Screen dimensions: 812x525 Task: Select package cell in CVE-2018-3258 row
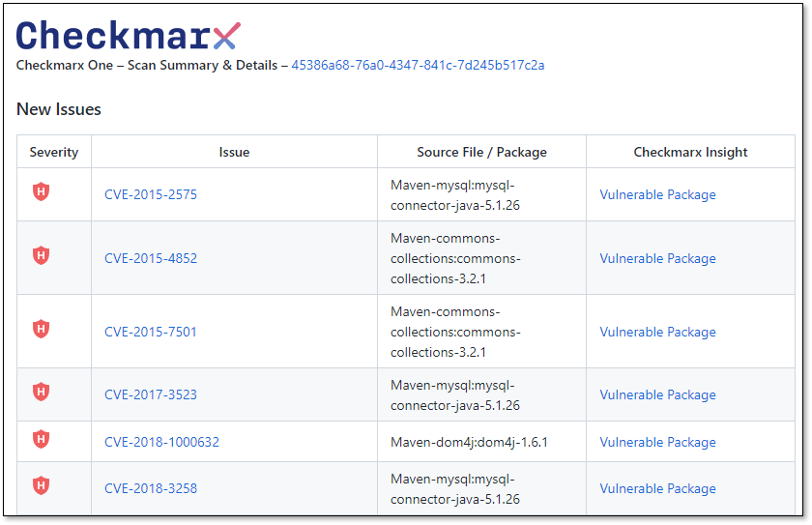(481, 489)
